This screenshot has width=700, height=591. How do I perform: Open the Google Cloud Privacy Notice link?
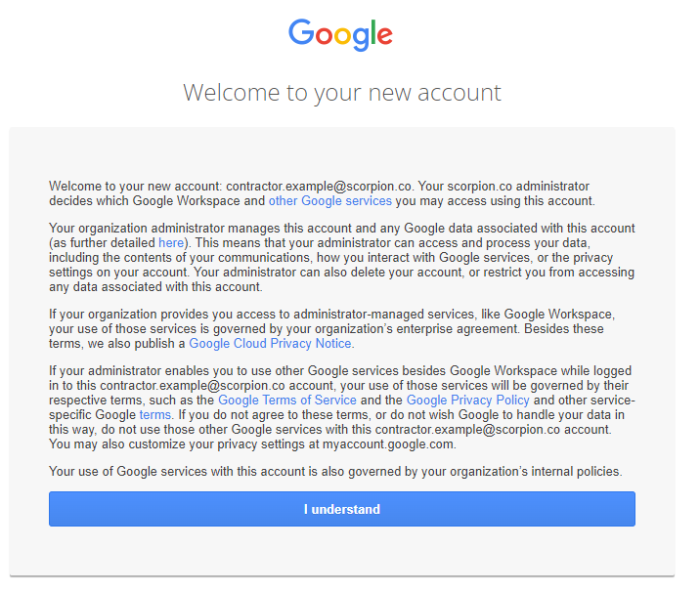(x=270, y=344)
